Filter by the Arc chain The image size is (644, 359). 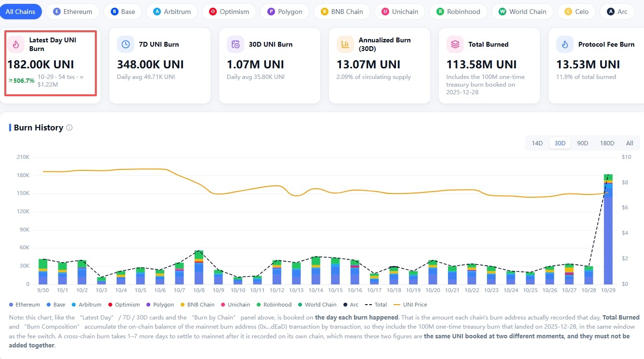617,12
